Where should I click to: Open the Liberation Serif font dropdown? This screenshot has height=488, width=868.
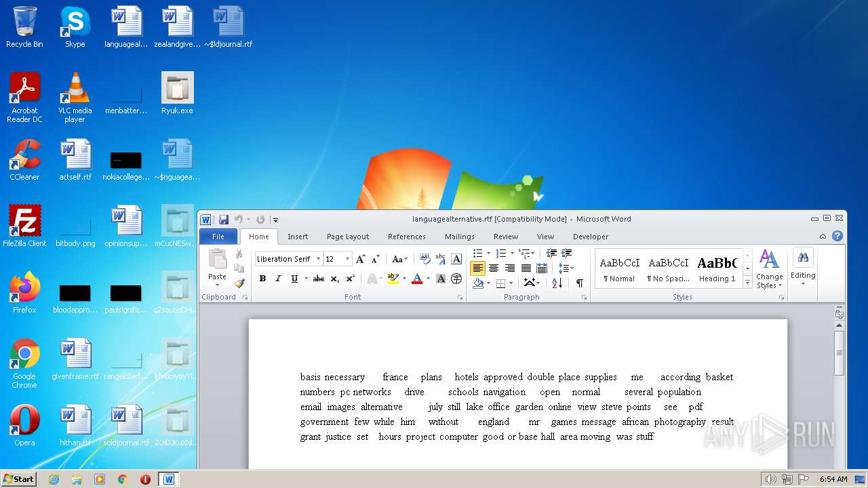tap(318, 259)
